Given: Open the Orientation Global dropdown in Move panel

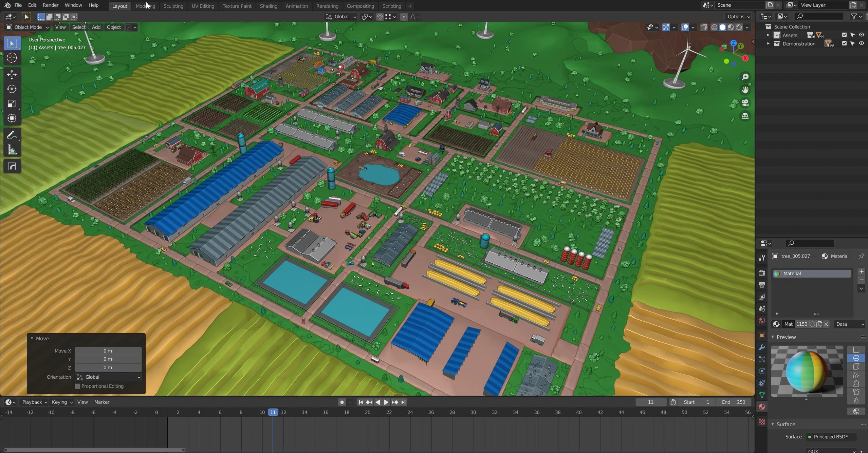Looking at the screenshot, I should 108,377.
